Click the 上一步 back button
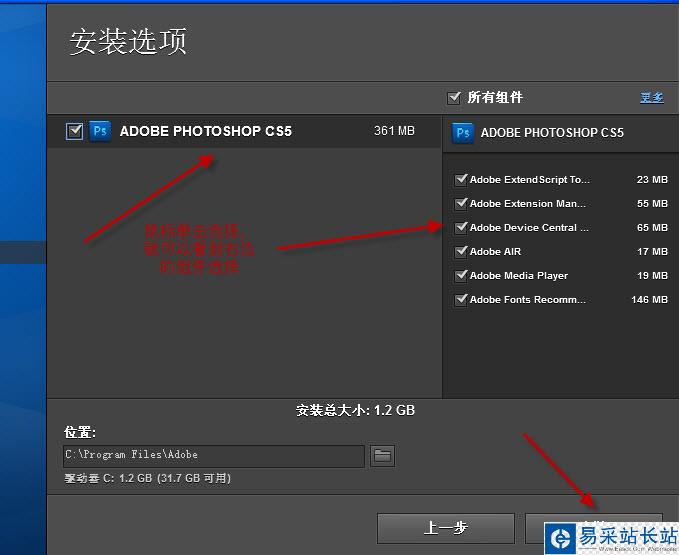The image size is (679, 555). (x=446, y=528)
